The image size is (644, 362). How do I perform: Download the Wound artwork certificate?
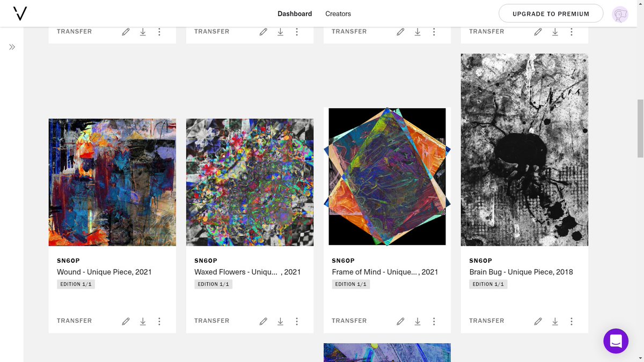143,321
